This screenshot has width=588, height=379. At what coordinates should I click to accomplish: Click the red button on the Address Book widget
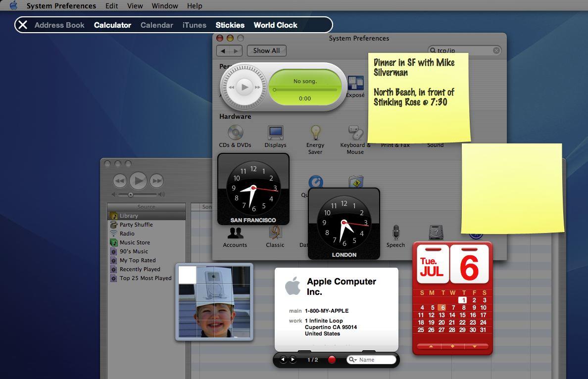[332, 360]
